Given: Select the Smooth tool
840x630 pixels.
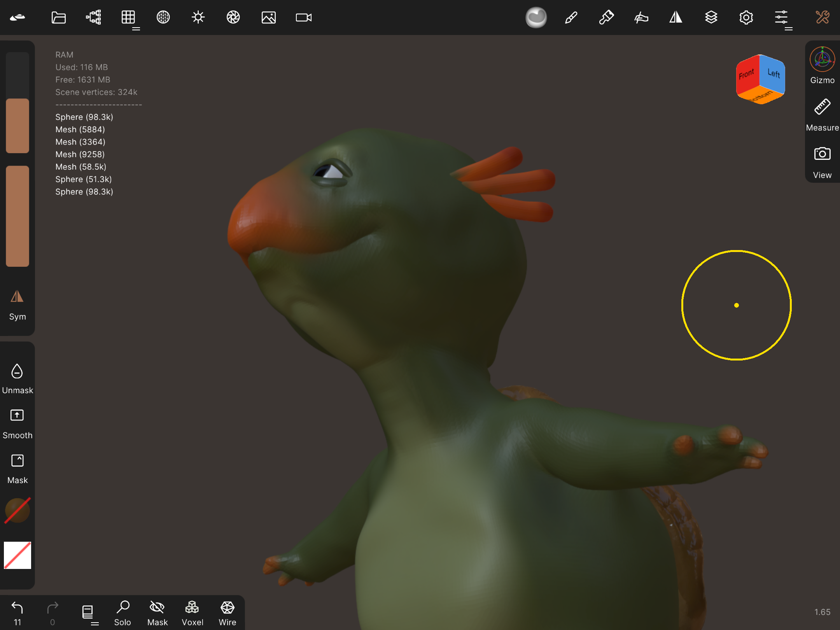Looking at the screenshot, I should tap(17, 424).
